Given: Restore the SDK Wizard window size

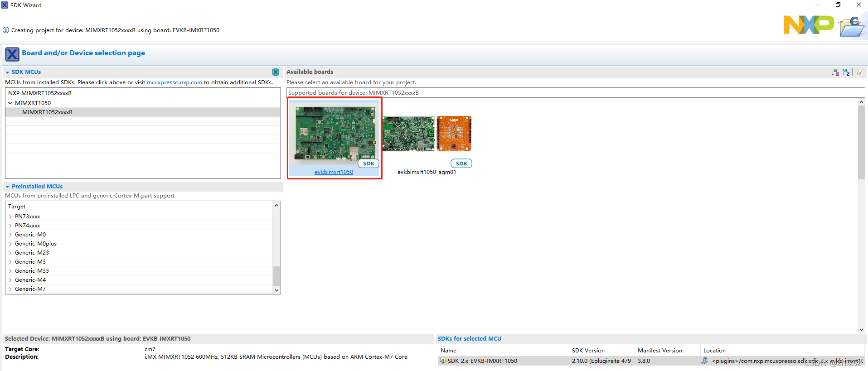Looking at the screenshot, I should coord(838,5).
